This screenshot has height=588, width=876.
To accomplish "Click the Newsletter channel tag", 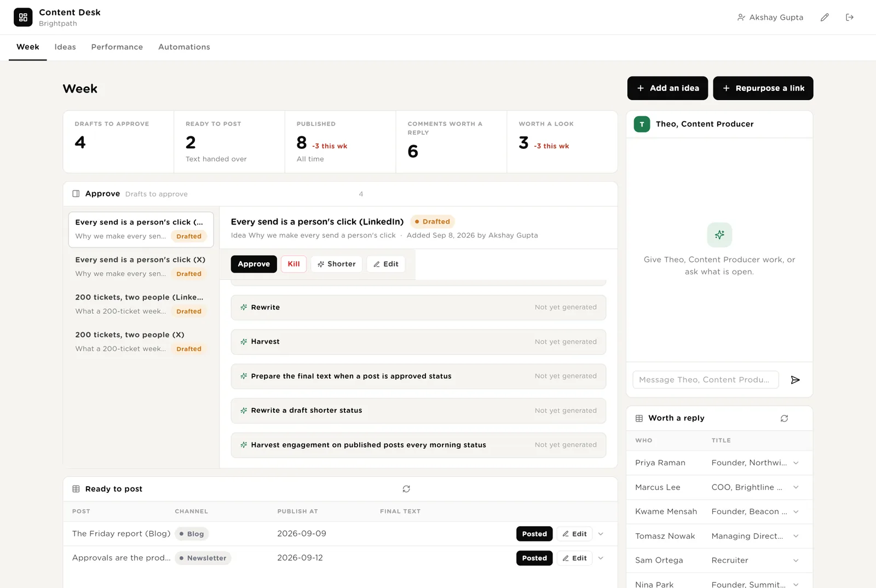I will point(203,558).
